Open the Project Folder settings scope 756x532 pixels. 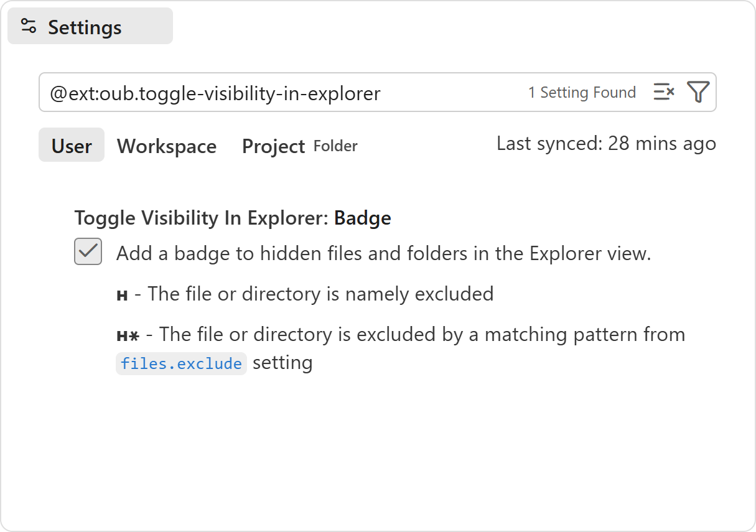[299, 146]
